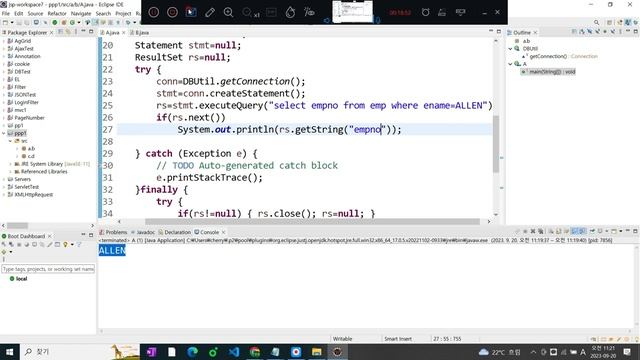The height and width of the screenshot is (360, 640).
Task: Close the Outline view
Action: pyautogui.click(x=535, y=32)
